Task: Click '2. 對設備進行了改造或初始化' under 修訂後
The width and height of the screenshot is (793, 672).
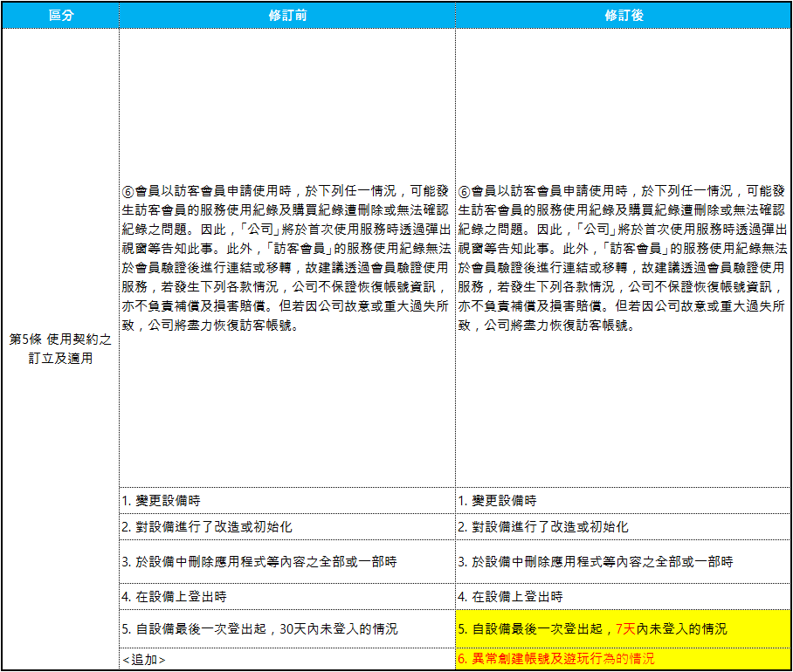Action: 542,527
